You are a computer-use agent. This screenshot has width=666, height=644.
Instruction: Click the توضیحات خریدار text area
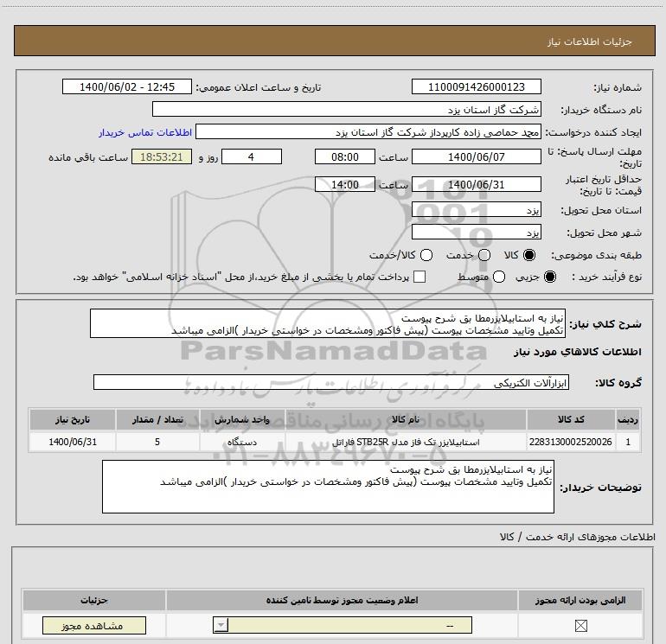coord(328,487)
